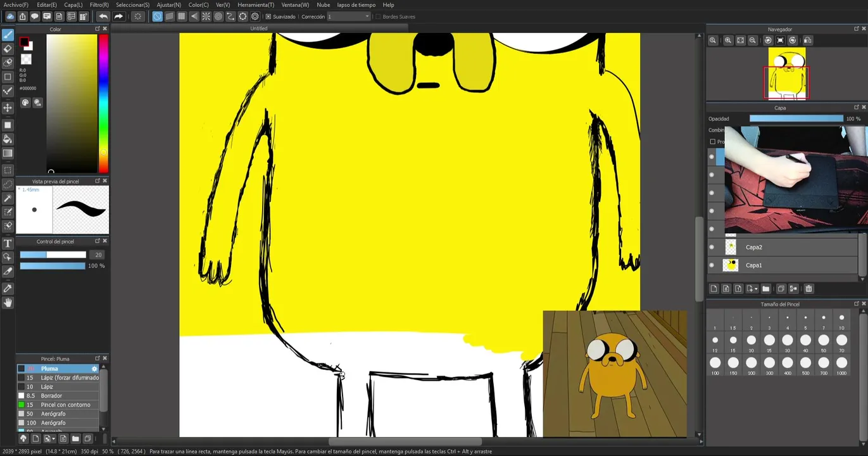The image size is (868, 456).
Task: Fit canvas to window in Navegador
Action: [x=740, y=41]
